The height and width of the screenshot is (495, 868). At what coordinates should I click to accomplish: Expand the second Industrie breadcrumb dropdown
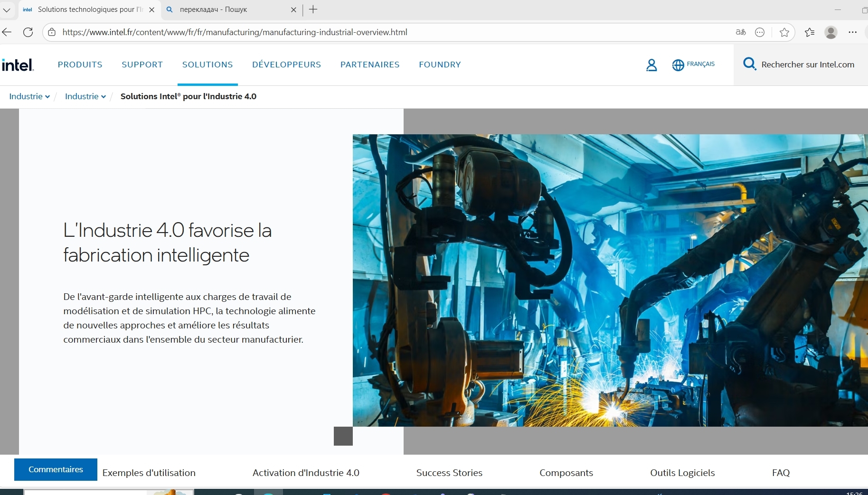(x=85, y=96)
